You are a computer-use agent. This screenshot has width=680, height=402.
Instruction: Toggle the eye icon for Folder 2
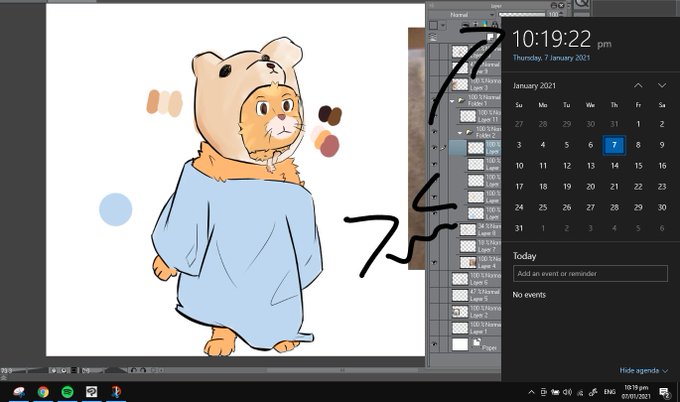pos(435,131)
